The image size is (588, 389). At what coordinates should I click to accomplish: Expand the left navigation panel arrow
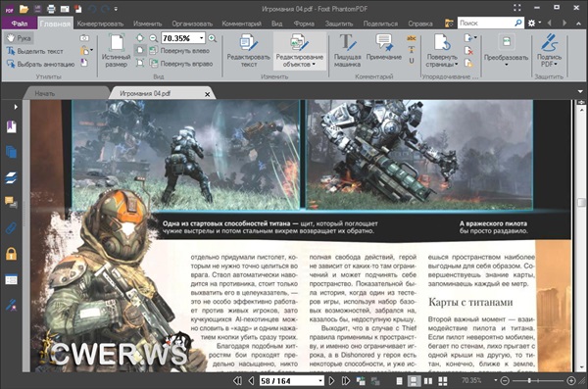click(x=16, y=107)
